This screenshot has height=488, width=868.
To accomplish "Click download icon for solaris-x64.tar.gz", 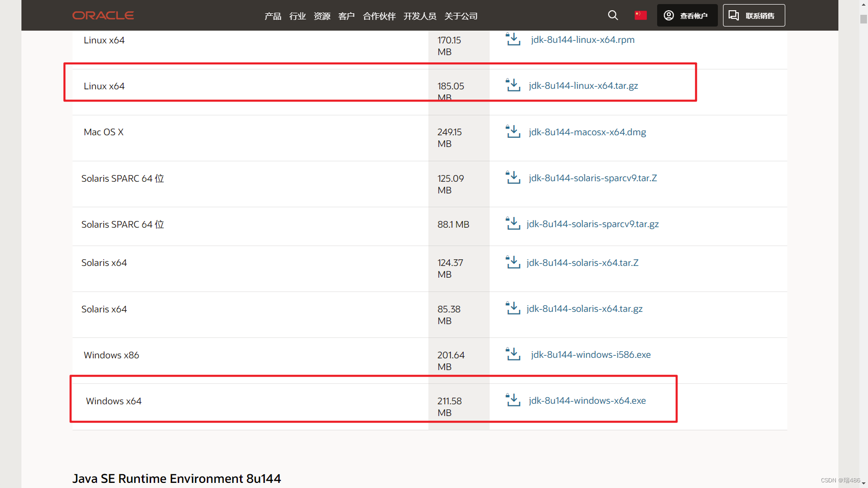I will 513,308.
